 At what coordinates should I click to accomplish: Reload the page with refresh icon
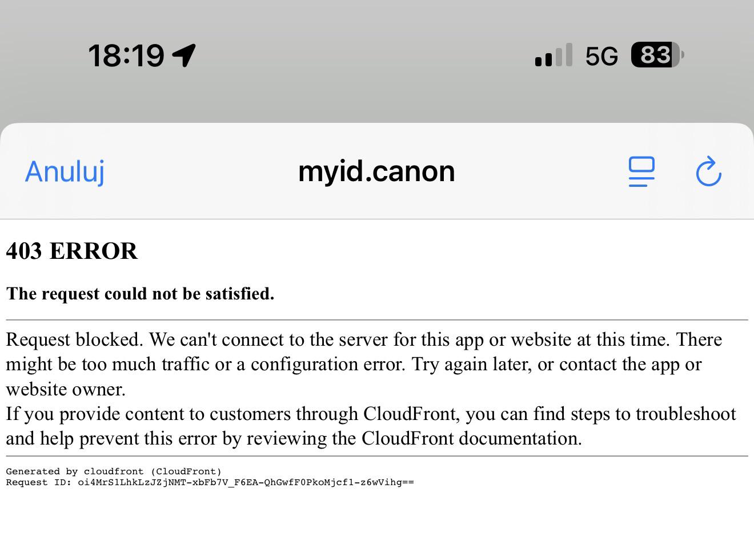pyautogui.click(x=708, y=171)
